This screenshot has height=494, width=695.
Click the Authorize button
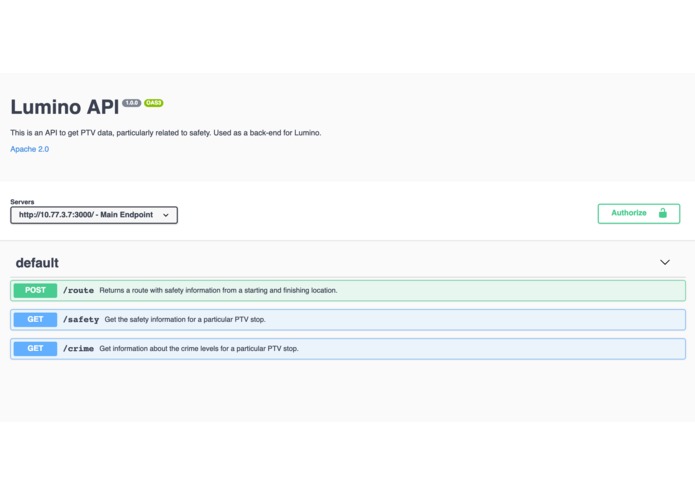[x=638, y=214]
